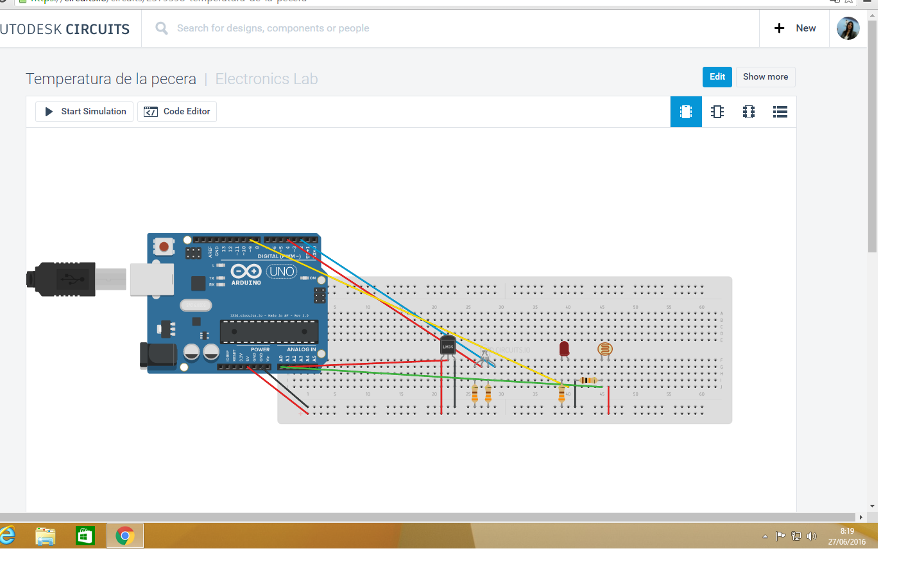Click the Start Simulation play icon

coord(49,111)
